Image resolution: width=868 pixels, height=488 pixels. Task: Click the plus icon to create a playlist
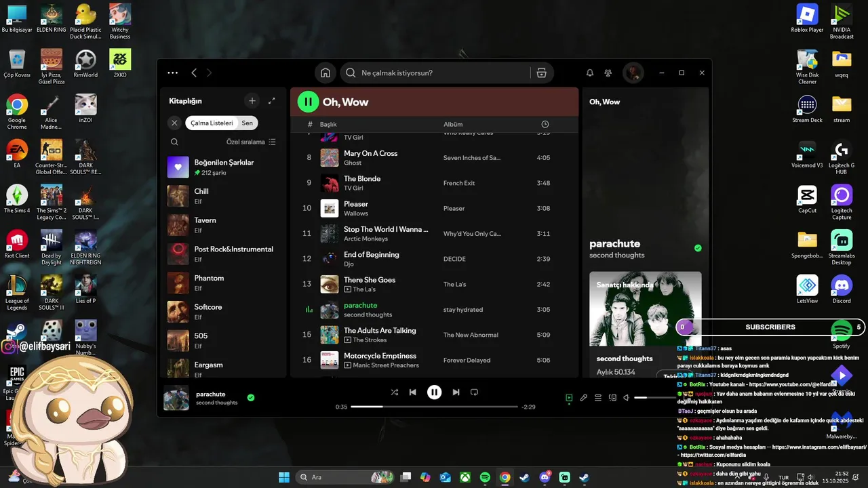click(252, 101)
